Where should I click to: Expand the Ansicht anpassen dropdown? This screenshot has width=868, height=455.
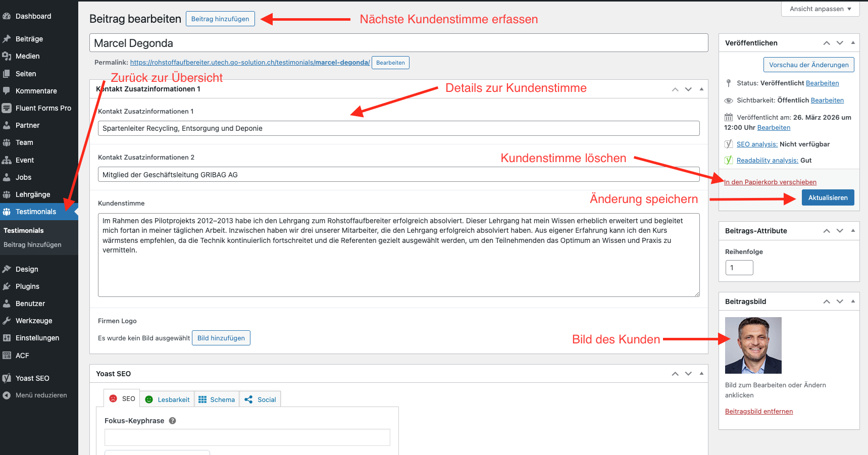coord(821,9)
